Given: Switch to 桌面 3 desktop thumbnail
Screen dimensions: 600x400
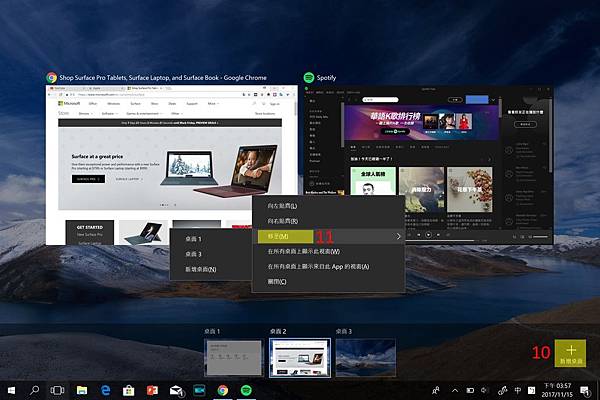Looking at the screenshot, I should 366,358.
